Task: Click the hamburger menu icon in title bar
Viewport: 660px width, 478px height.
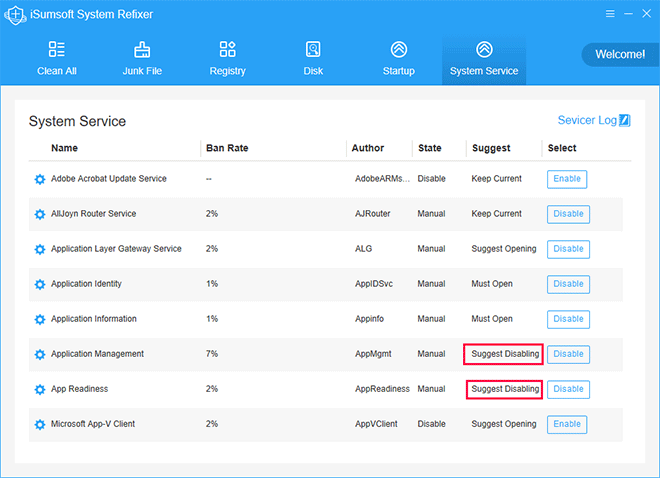Action: pos(610,14)
